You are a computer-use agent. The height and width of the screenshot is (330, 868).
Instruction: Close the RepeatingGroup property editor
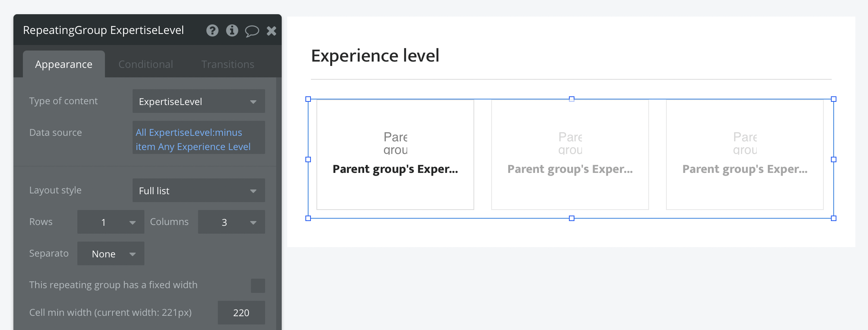(x=271, y=31)
